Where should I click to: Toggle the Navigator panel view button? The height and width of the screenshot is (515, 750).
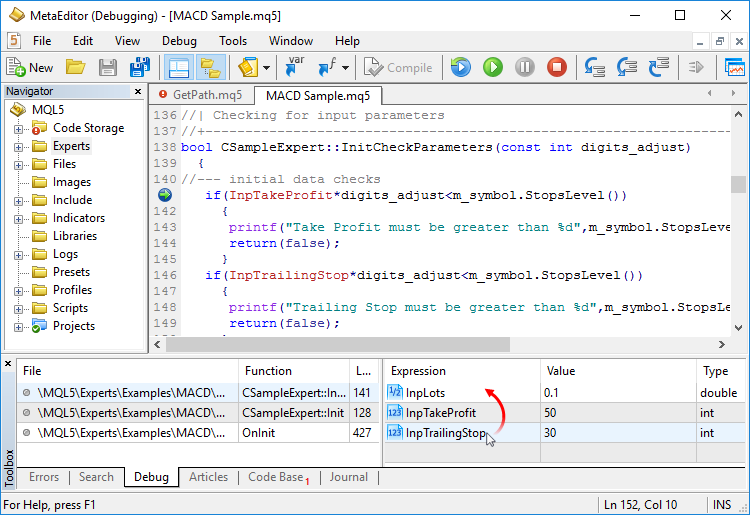178,67
